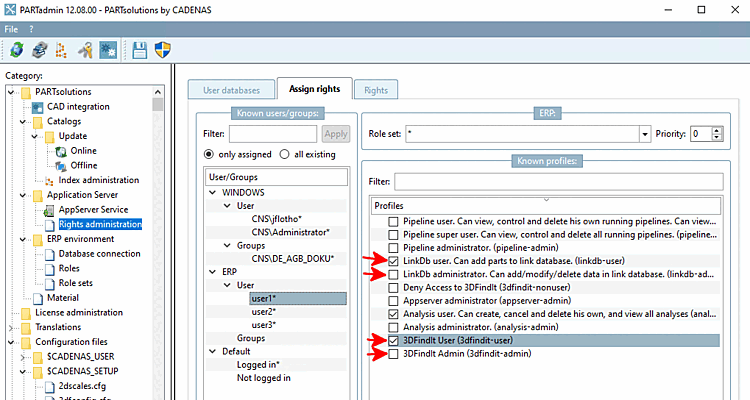This screenshot has height=400, width=750.
Task: Click the $CADENAS_USER folder icon
Action: pos(38,357)
